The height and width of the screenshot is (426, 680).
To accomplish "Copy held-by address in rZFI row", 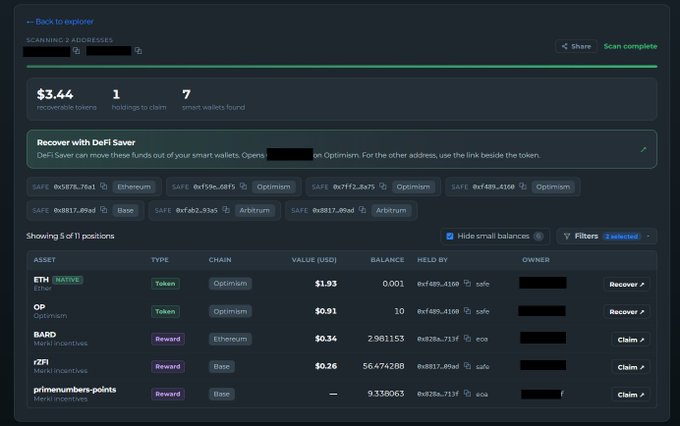I will (x=467, y=366).
